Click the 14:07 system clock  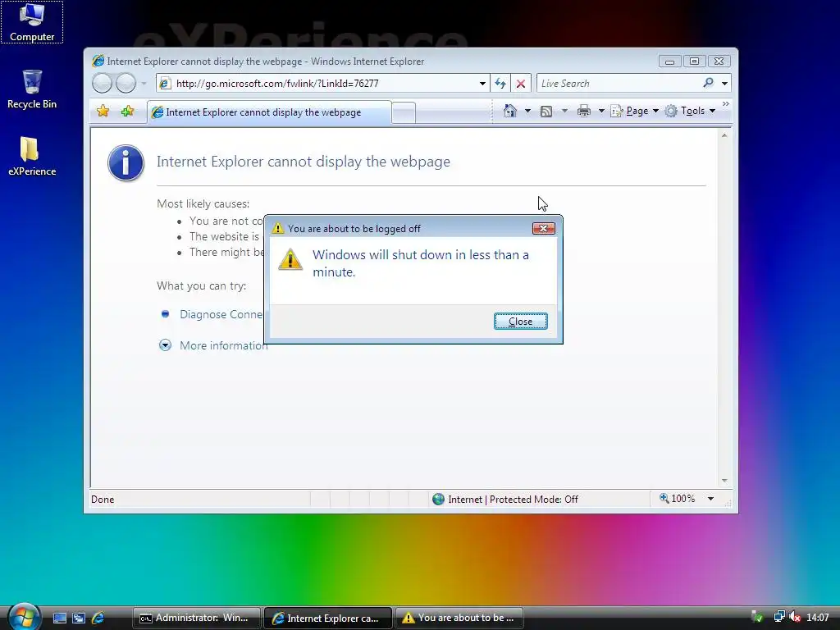coord(818,618)
